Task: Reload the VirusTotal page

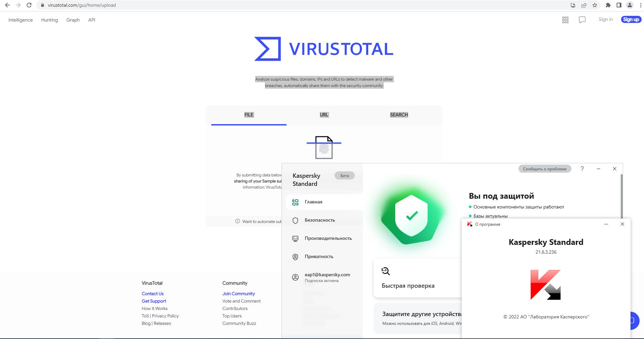Action: click(29, 5)
